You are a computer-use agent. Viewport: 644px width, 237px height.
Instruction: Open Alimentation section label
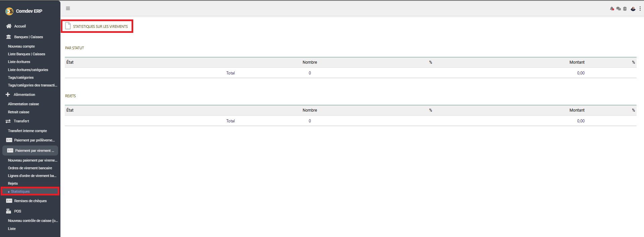coord(24,95)
